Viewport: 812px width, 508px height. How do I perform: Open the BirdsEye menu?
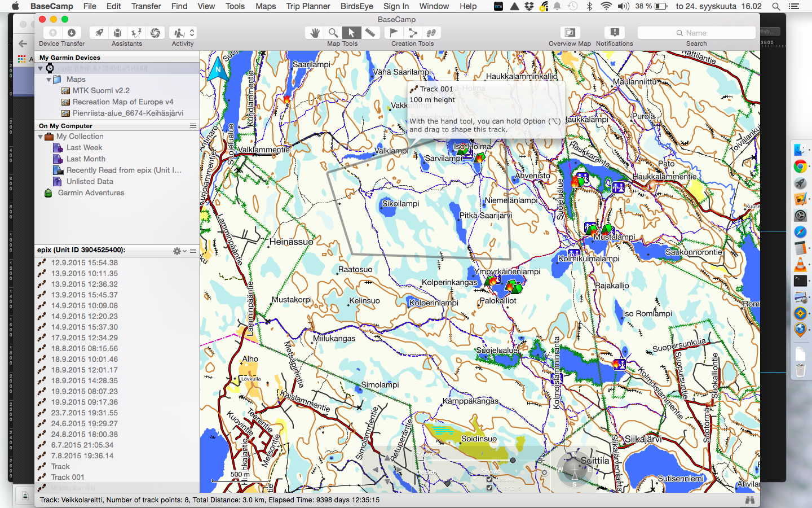click(356, 6)
